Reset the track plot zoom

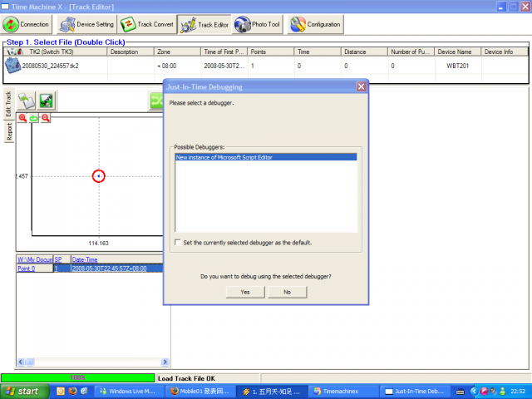pyautogui.click(x=34, y=118)
